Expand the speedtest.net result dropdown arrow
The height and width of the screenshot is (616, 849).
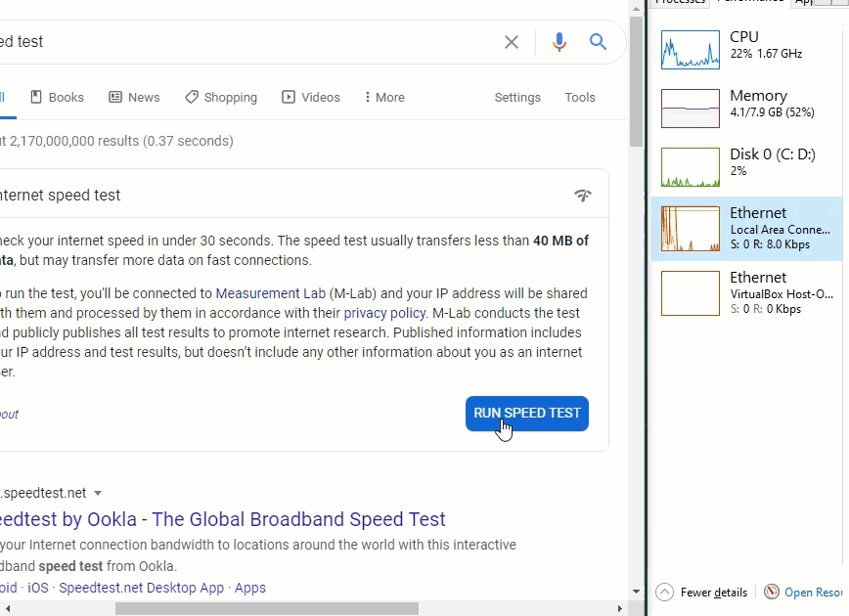(x=98, y=493)
